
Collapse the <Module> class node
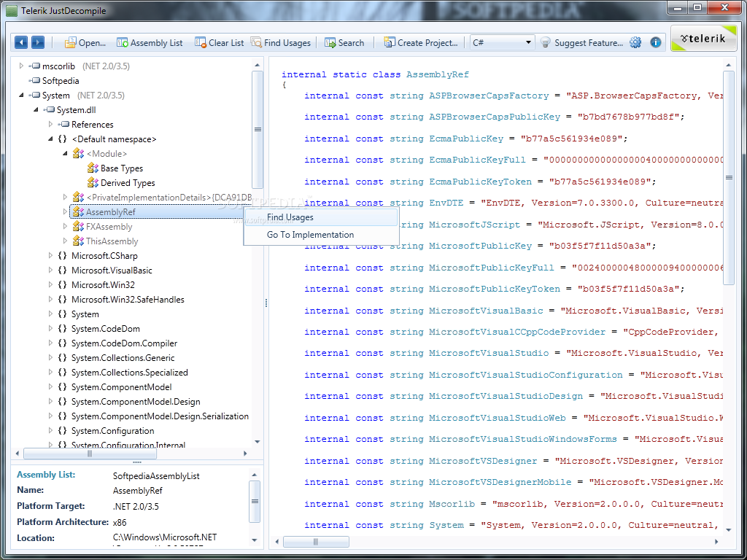click(65, 154)
